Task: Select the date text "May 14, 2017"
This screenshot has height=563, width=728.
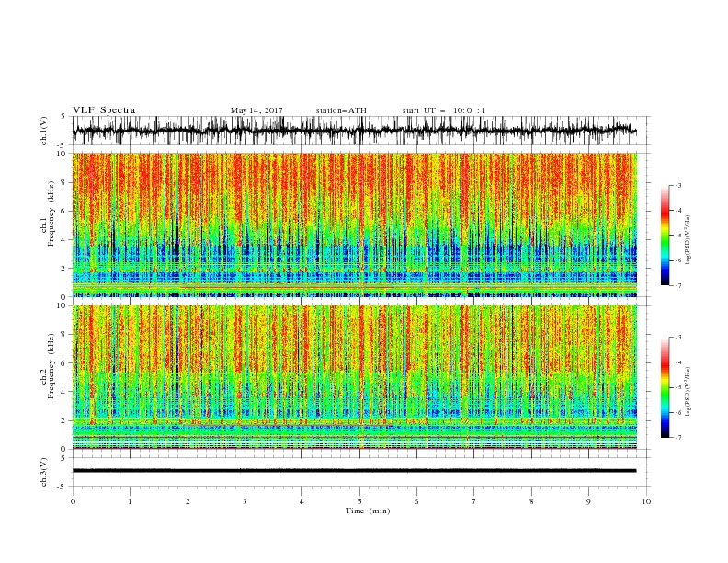Action: 256,110
